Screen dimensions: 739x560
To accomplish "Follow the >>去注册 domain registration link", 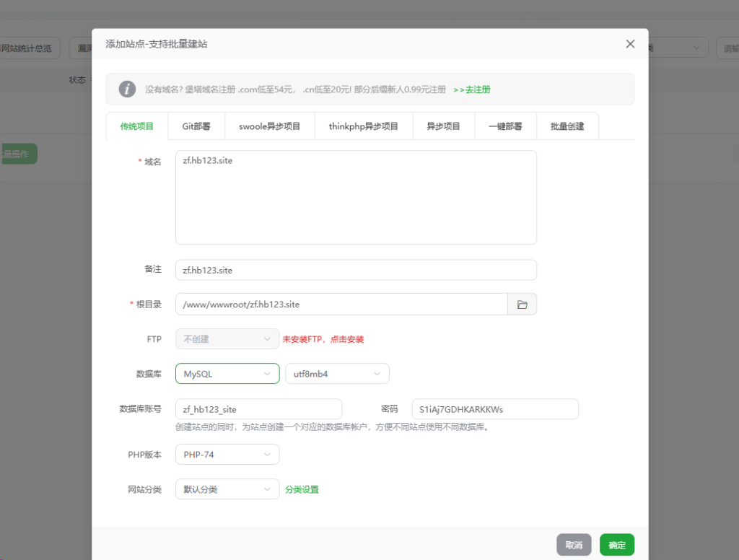I will [x=472, y=90].
